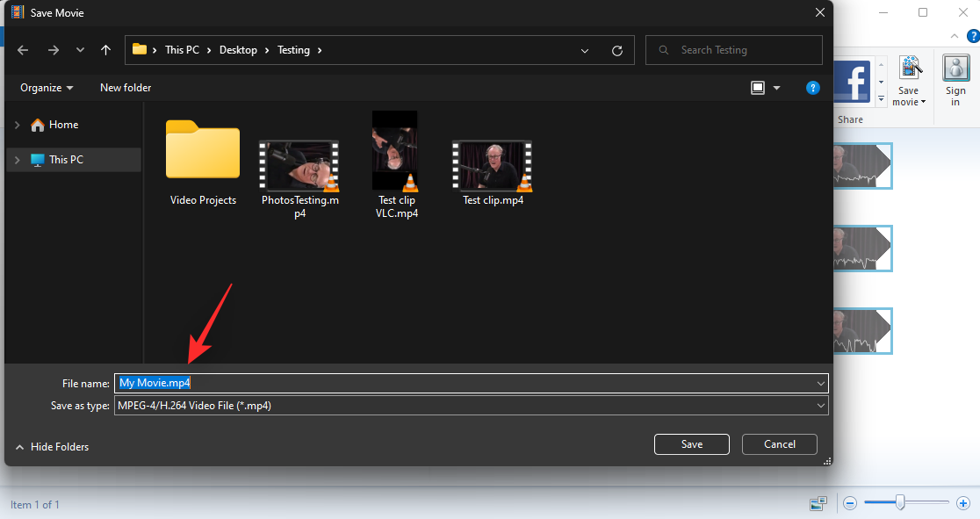Select the Video Projects folder
980x519 pixels.
tap(203, 162)
